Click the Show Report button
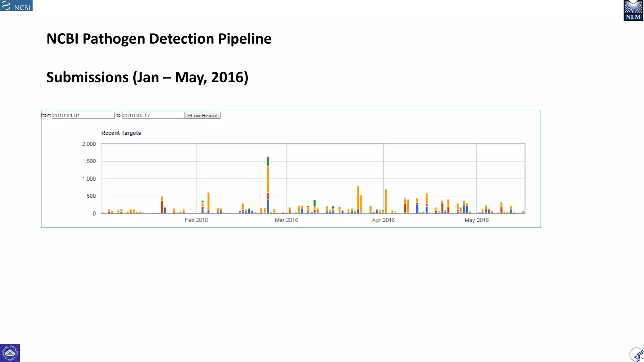This screenshot has width=644, height=362. [203, 115]
